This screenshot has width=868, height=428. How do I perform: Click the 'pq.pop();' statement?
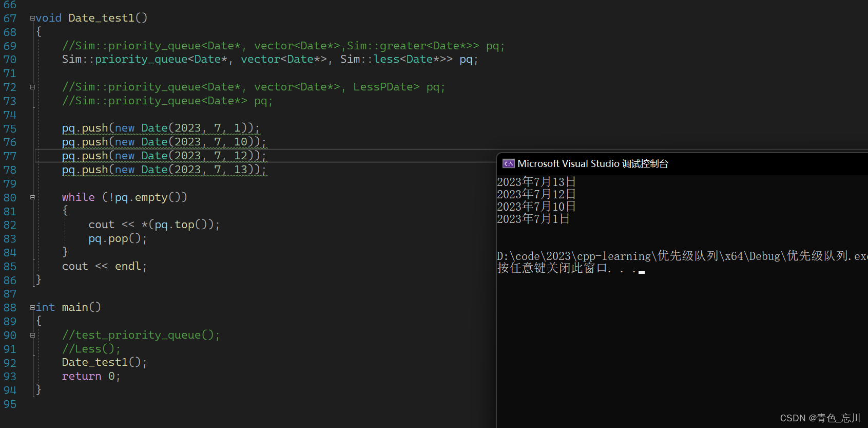tap(118, 238)
